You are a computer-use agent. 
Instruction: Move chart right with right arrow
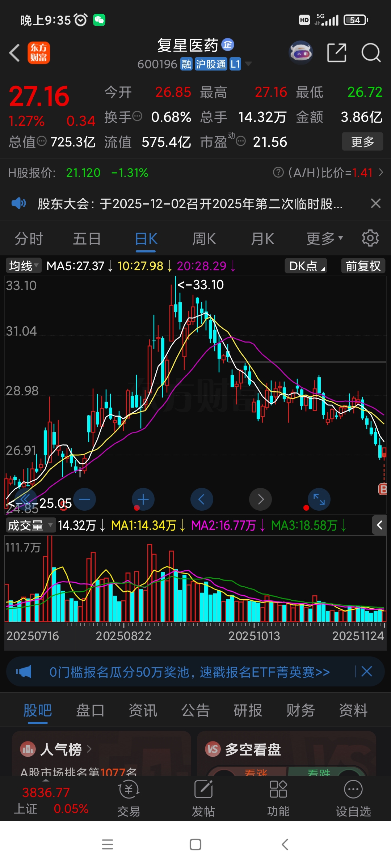tap(260, 499)
